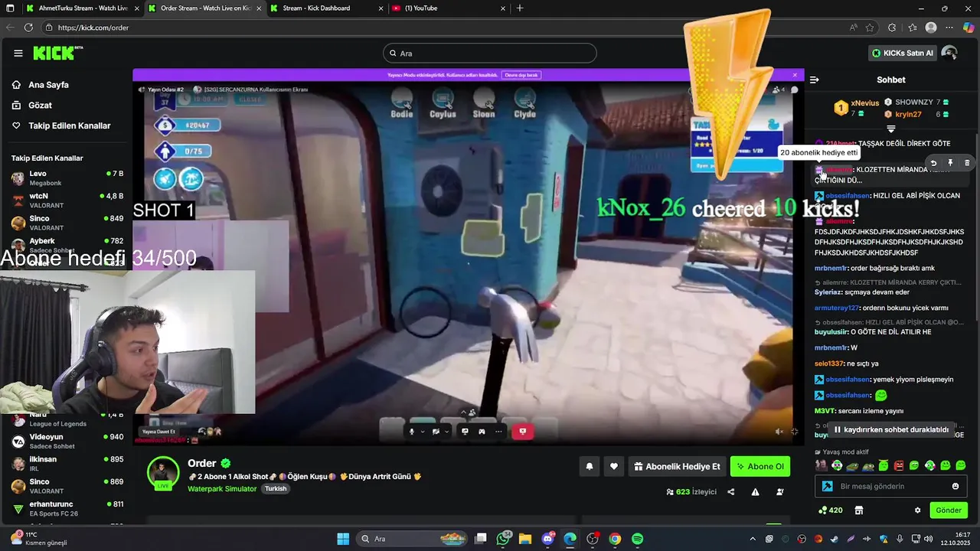This screenshot has height=551, width=980.
Task: Click Abonelik Hediye Et button
Action: (678, 466)
